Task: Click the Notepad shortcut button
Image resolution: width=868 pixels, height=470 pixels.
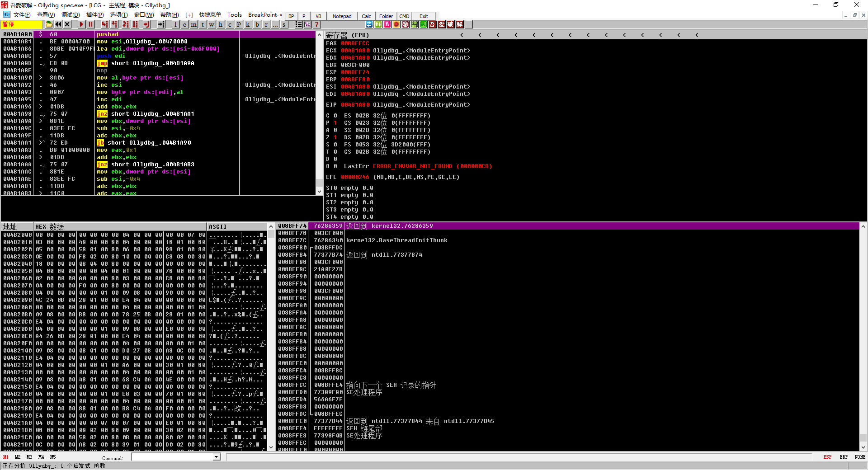Action: [x=342, y=16]
